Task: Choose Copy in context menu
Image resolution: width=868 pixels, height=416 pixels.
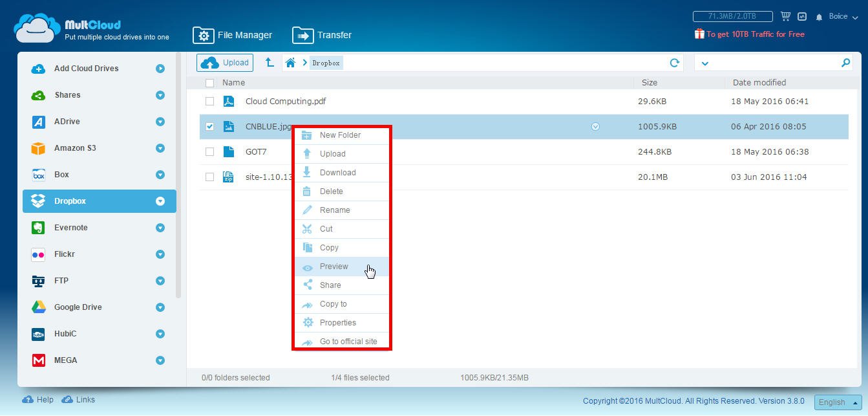Action: click(342, 248)
